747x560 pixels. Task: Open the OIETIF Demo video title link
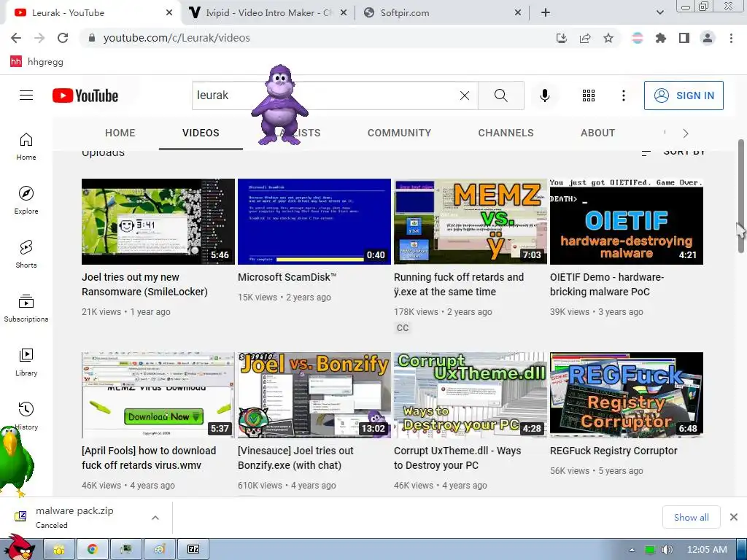pyautogui.click(x=607, y=284)
